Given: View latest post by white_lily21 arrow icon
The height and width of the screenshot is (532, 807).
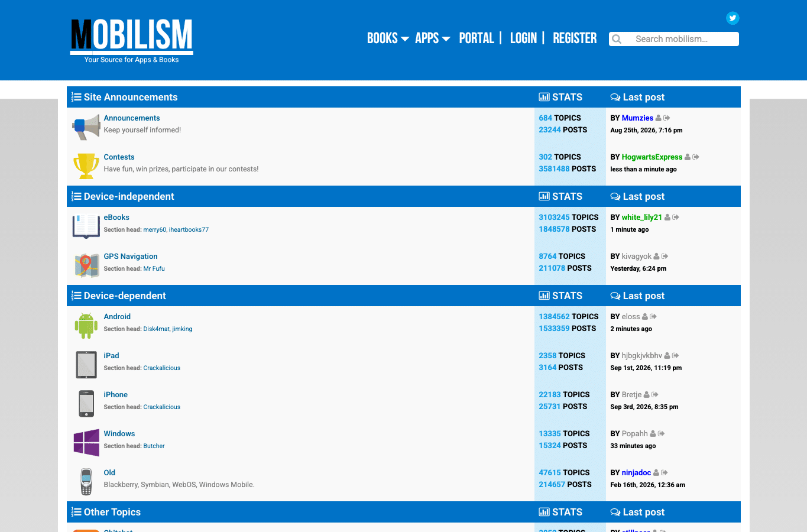Looking at the screenshot, I should (x=676, y=218).
